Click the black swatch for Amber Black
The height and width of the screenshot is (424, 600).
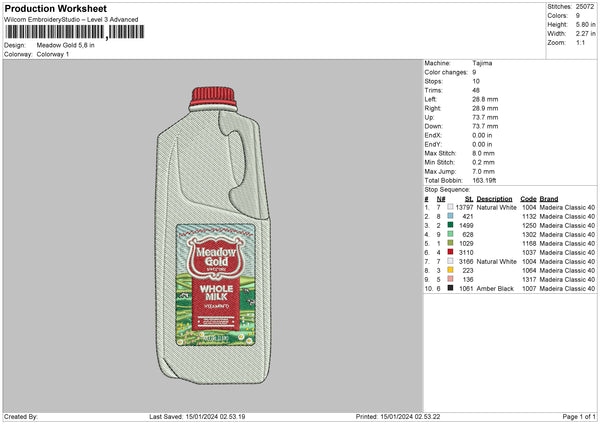(450, 288)
